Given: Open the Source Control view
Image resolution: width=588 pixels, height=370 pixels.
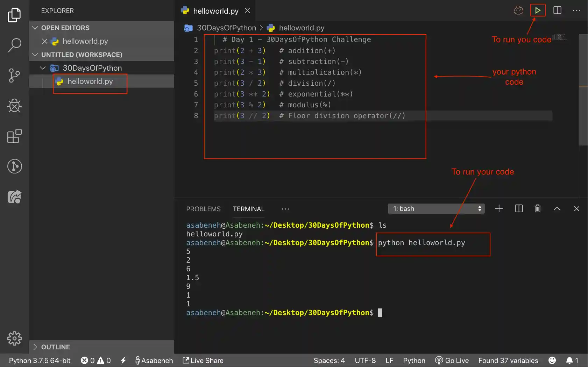Looking at the screenshot, I should (x=14, y=76).
